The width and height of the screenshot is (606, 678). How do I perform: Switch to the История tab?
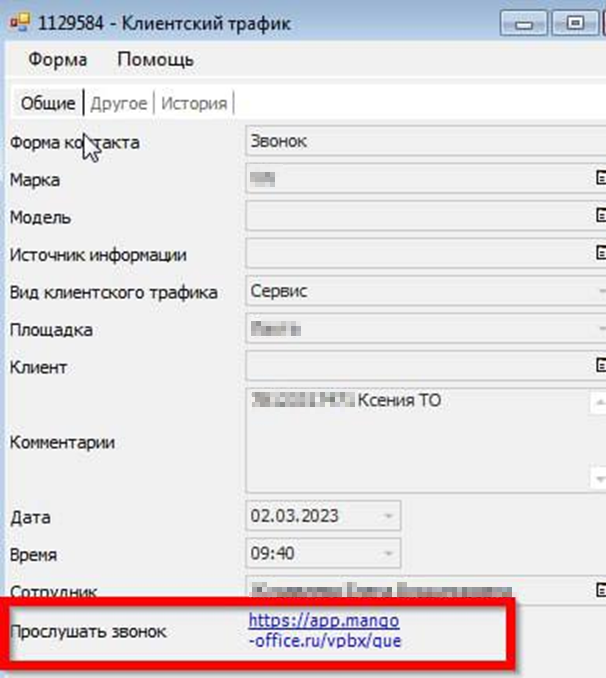coord(193,103)
